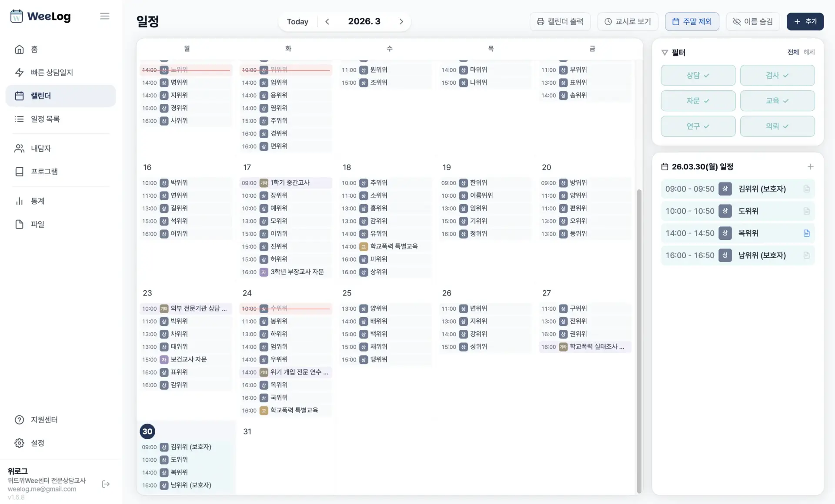
Task: Go to previous month with left chevron
Action: (327, 22)
